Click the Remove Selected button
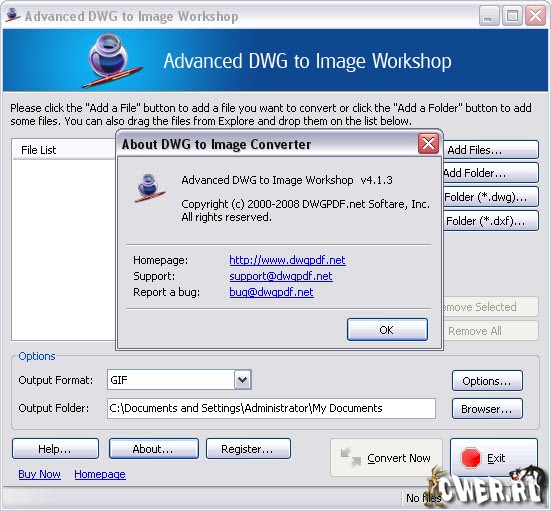Screen dimensions: 551x511 tap(491, 307)
